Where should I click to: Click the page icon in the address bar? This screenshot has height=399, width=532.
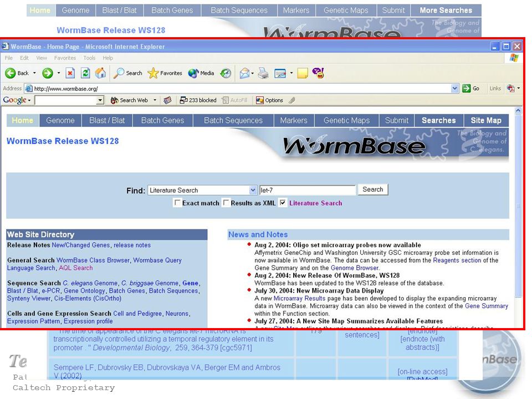(29, 89)
